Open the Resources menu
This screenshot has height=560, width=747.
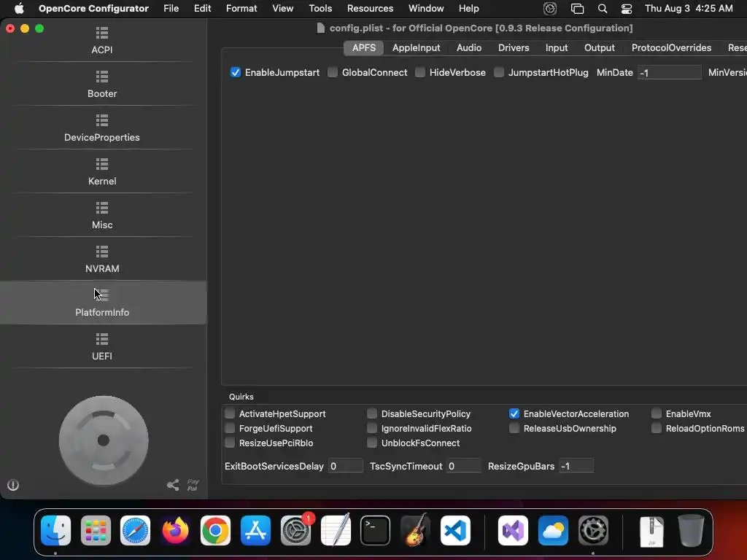370,9
